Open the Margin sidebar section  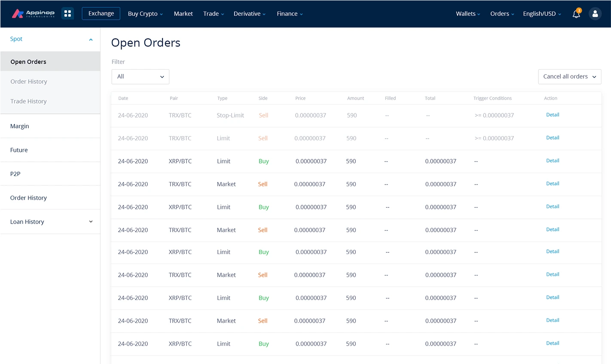click(20, 126)
